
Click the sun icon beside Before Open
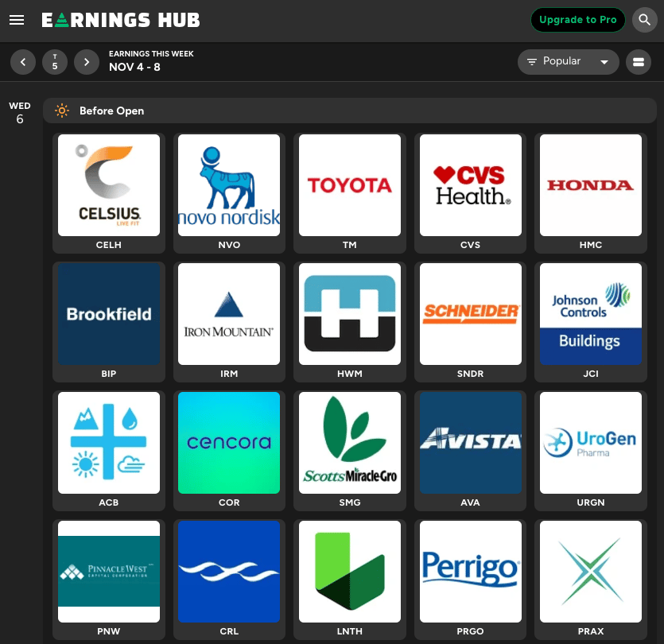[x=62, y=111]
